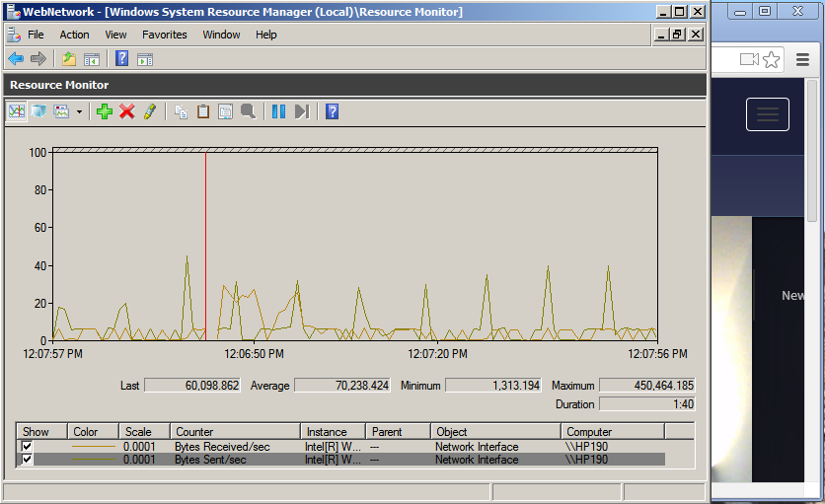The width and height of the screenshot is (825, 504).
Task: Uncheck Show box for Bytes Received/sec
Action: [28, 447]
